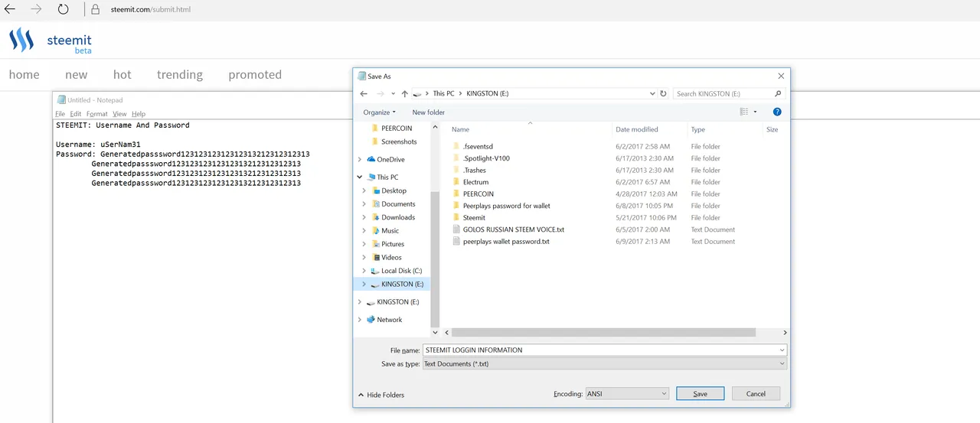Screen dimensions: 980x423
Task: Select peerplays wallet password.txt file
Action: coord(505,242)
